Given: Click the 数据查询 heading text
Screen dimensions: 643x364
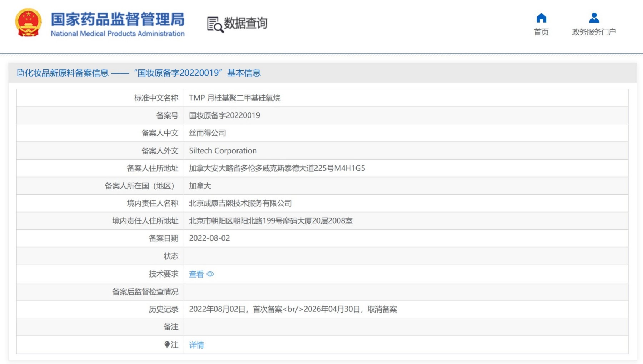Looking at the screenshot, I should [x=245, y=24].
